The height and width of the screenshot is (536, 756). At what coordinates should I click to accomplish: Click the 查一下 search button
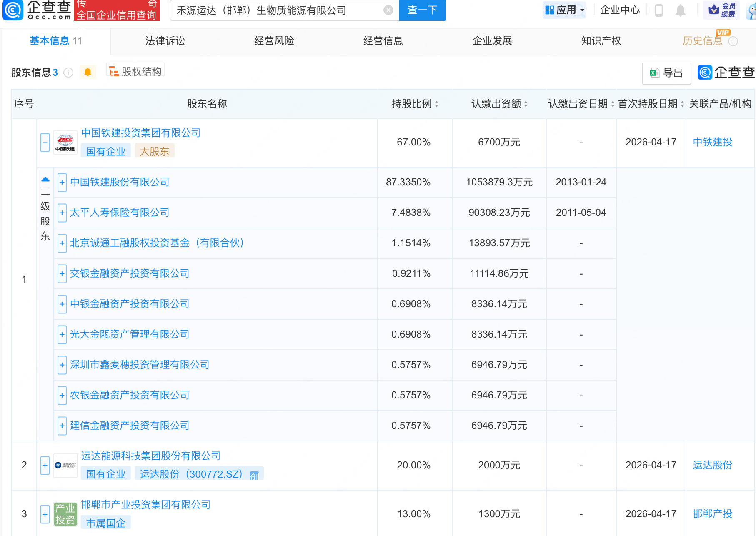[x=422, y=10]
